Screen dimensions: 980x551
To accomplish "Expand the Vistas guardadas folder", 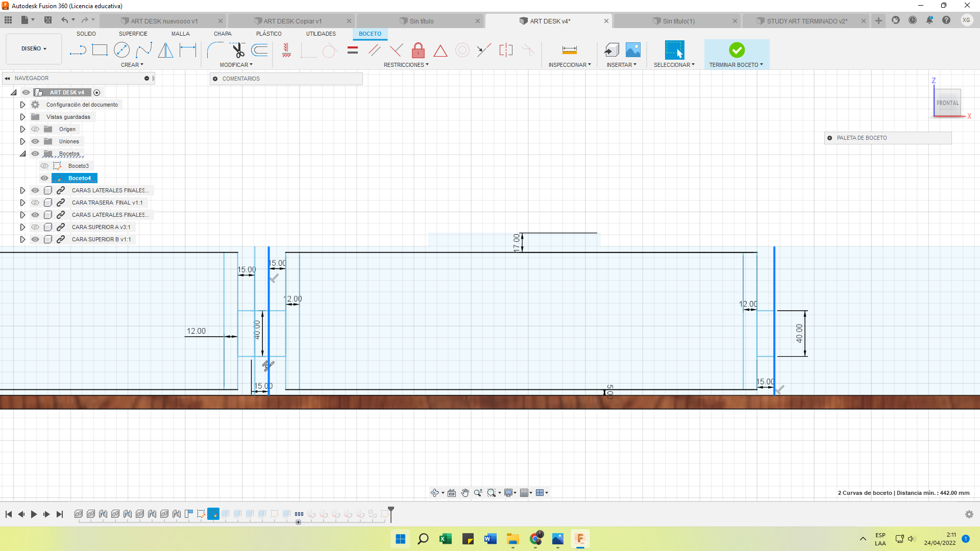I will tap(22, 117).
